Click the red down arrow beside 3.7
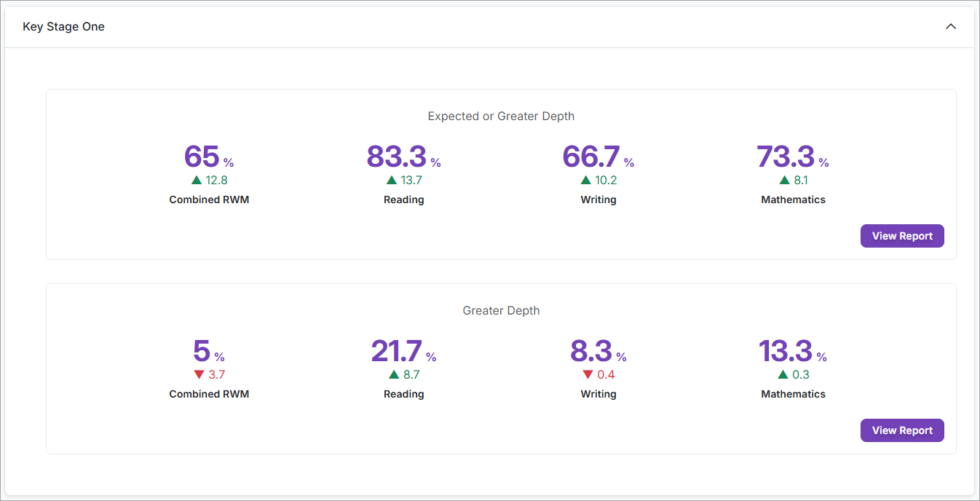The width and height of the screenshot is (980, 501). pos(199,375)
